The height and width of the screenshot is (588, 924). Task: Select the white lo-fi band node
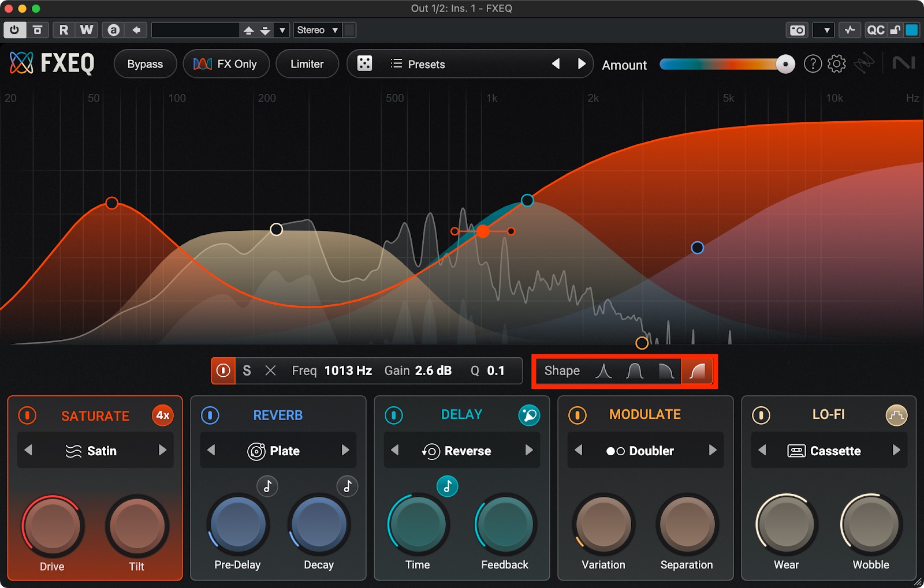[277, 230]
